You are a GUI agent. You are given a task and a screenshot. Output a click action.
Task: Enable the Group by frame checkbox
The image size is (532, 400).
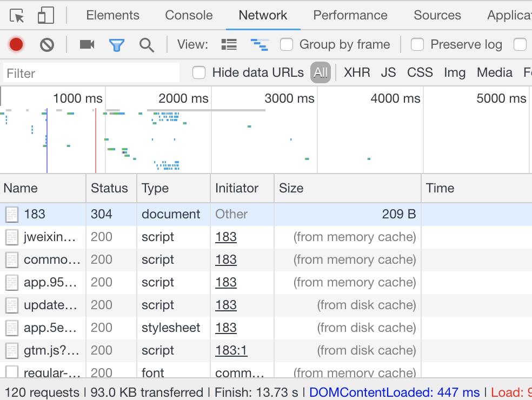[x=287, y=44]
